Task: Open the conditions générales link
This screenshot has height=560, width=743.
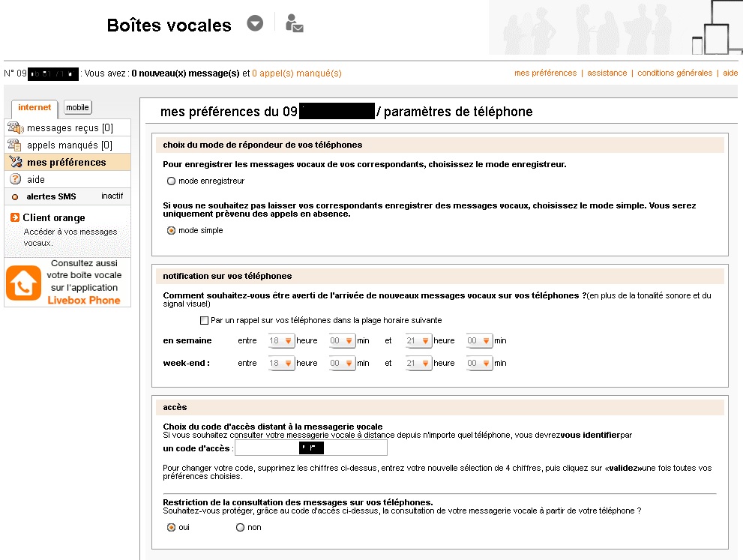Action: [x=675, y=73]
